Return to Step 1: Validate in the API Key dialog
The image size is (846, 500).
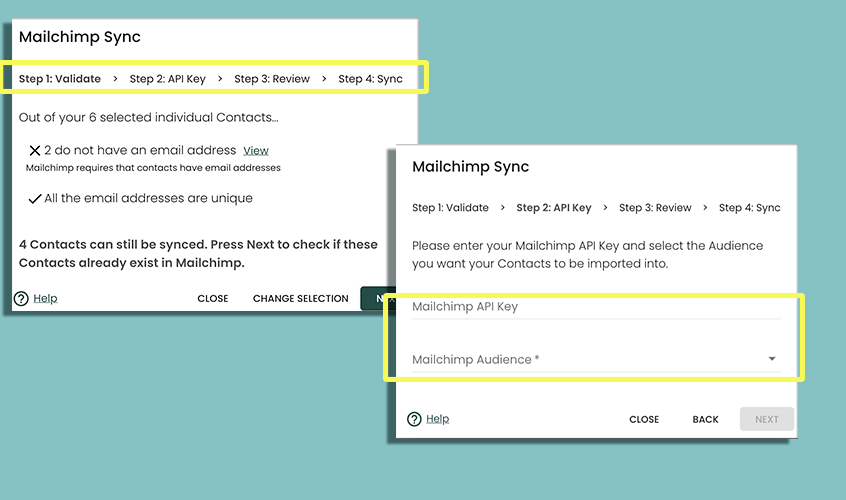[x=450, y=208]
